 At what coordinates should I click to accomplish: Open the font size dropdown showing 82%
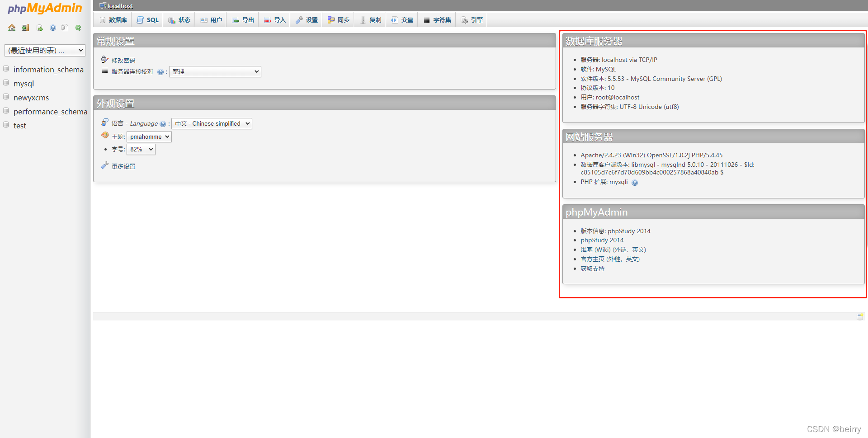141,149
